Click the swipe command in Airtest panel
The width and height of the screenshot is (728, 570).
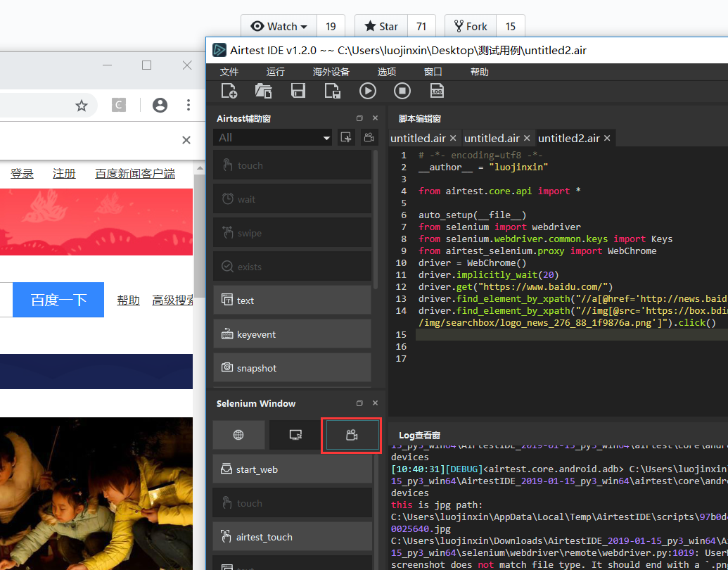click(x=292, y=233)
